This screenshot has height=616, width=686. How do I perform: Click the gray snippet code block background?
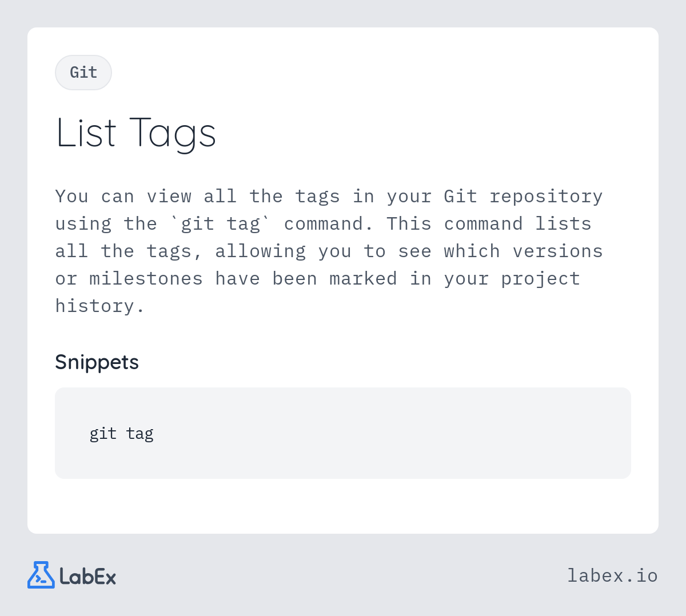tap(343, 433)
